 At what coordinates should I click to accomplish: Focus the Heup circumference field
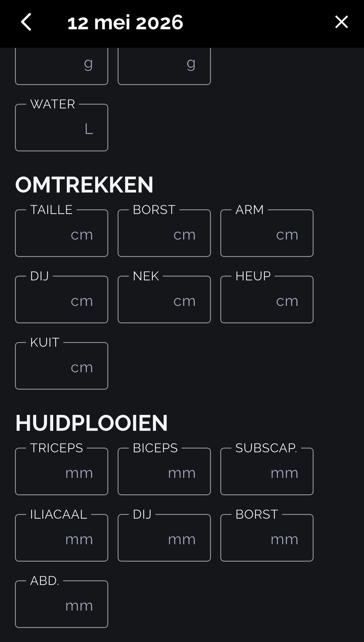(x=267, y=300)
